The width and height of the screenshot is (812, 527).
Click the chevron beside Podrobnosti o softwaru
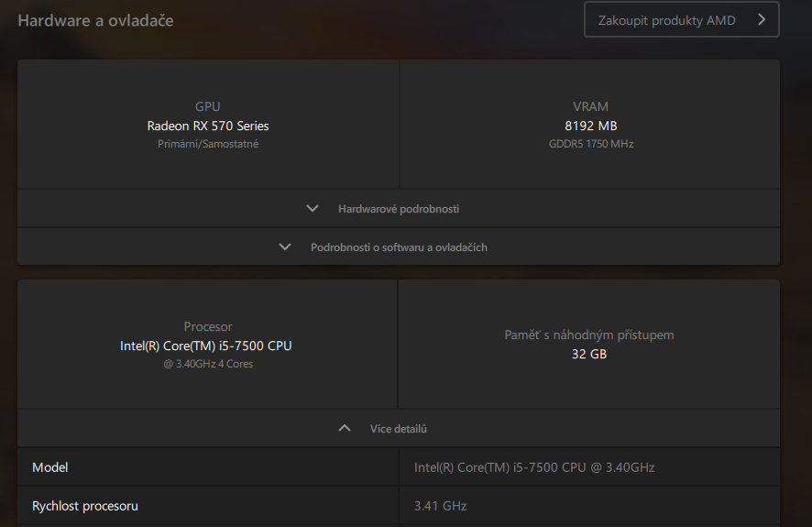285,247
